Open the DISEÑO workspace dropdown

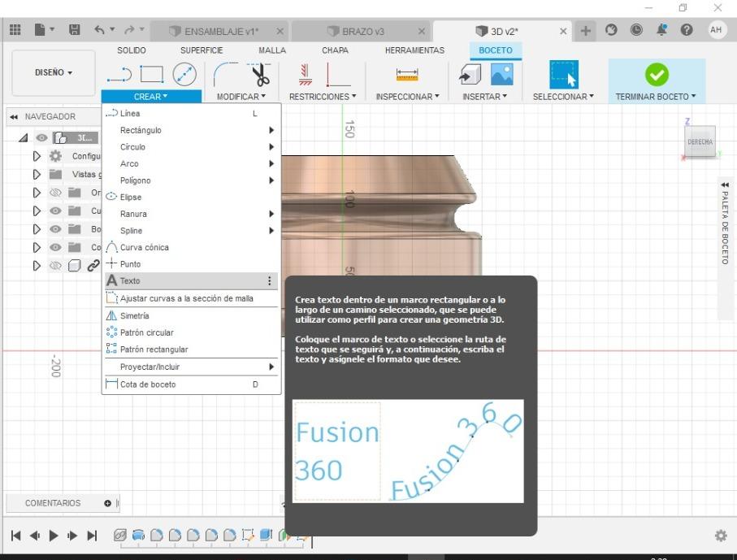point(54,72)
